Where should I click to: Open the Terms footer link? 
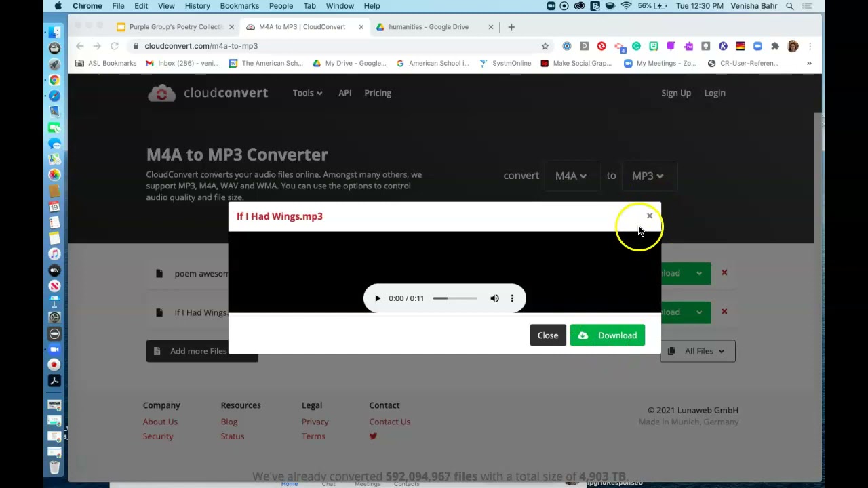point(313,436)
